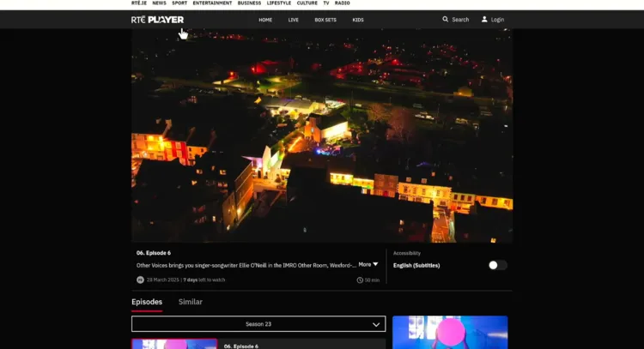Open CULTURE link in top bar
This screenshot has height=349, width=644.
[x=307, y=3]
